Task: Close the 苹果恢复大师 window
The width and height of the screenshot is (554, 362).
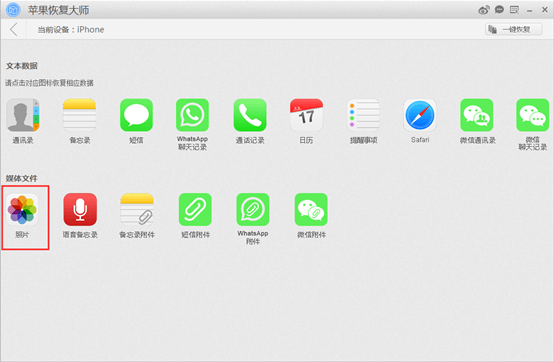Action: click(545, 10)
